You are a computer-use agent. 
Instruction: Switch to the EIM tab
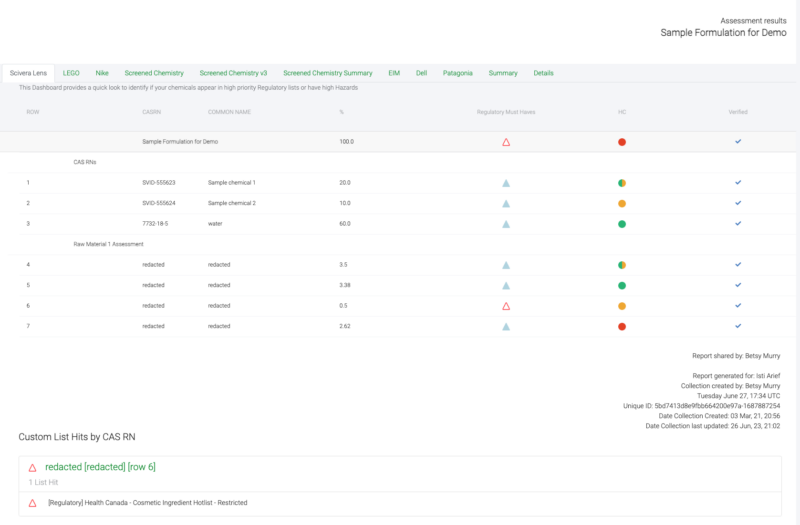point(394,73)
